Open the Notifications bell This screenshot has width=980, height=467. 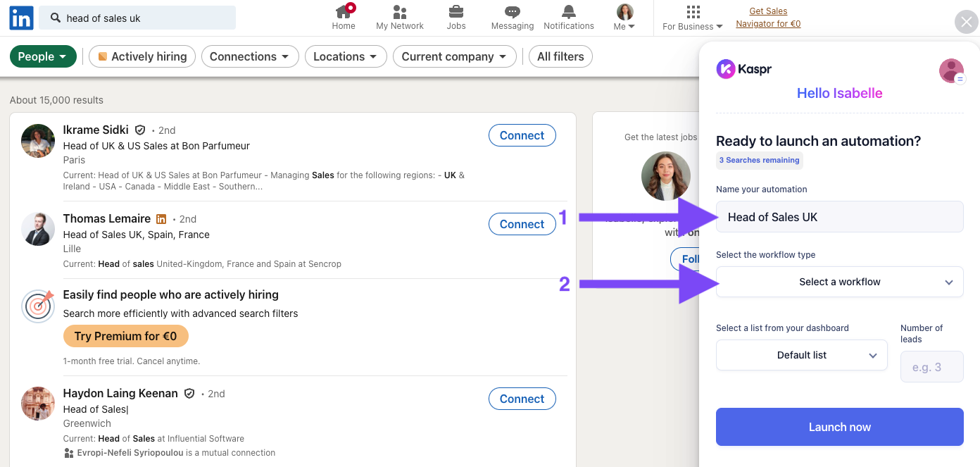(569, 18)
